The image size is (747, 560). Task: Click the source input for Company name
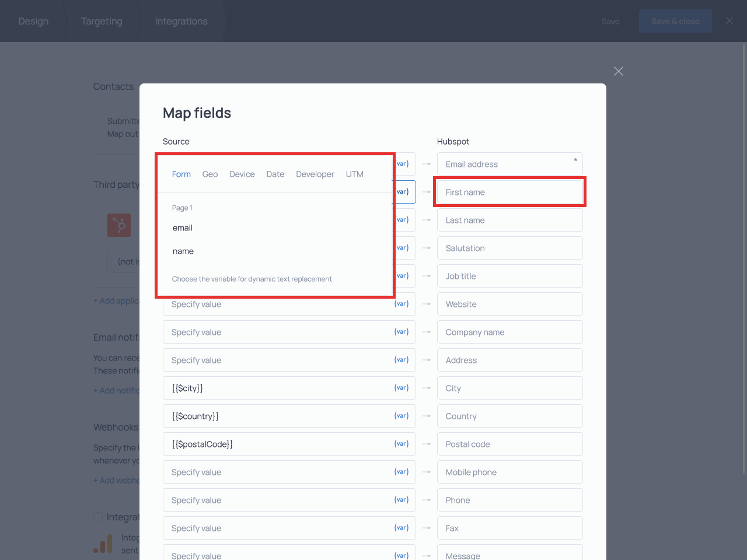pyautogui.click(x=277, y=332)
